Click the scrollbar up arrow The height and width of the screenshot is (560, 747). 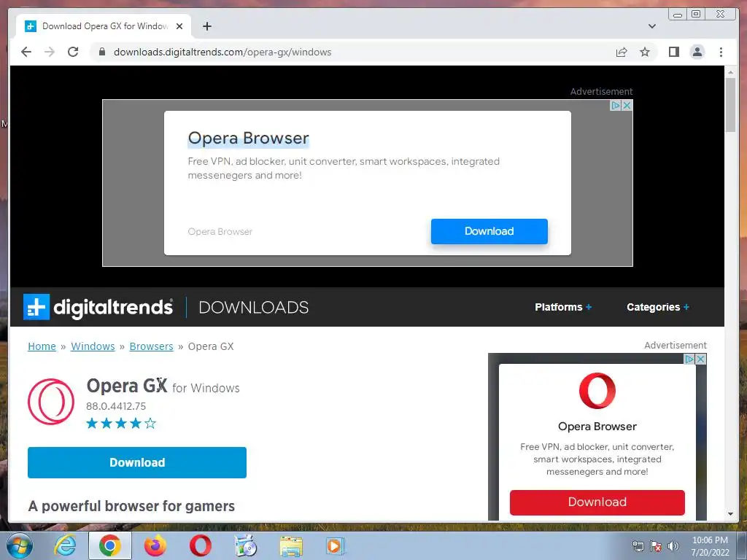[x=730, y=72]
